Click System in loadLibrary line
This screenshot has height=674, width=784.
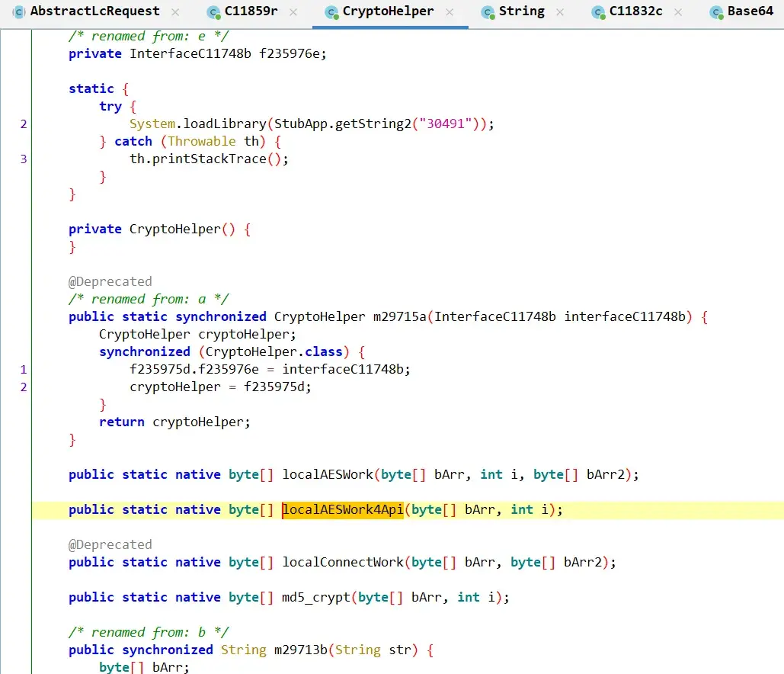click(152, 124)
